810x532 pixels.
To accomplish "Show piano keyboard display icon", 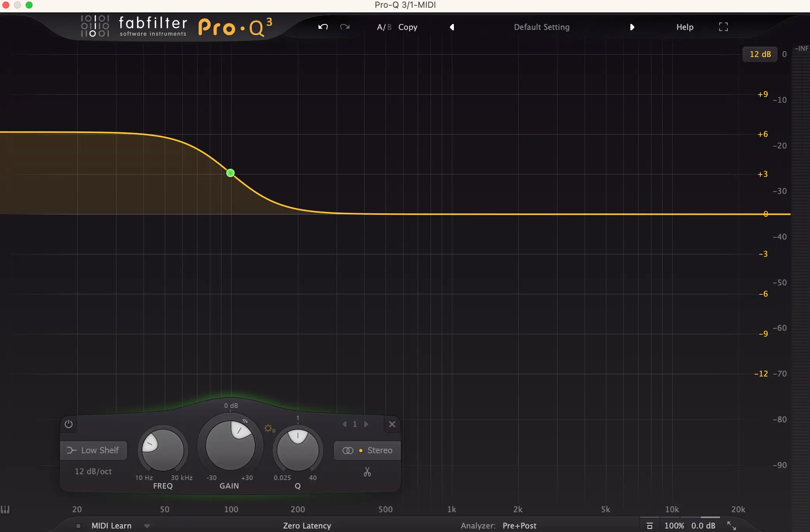I will pyautogui.click(x=5, y=509).
